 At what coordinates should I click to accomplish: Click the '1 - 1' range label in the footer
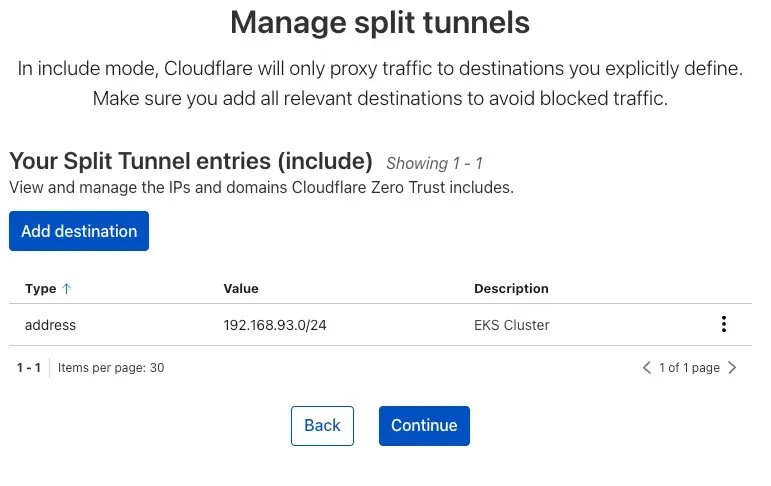(29, 368)
